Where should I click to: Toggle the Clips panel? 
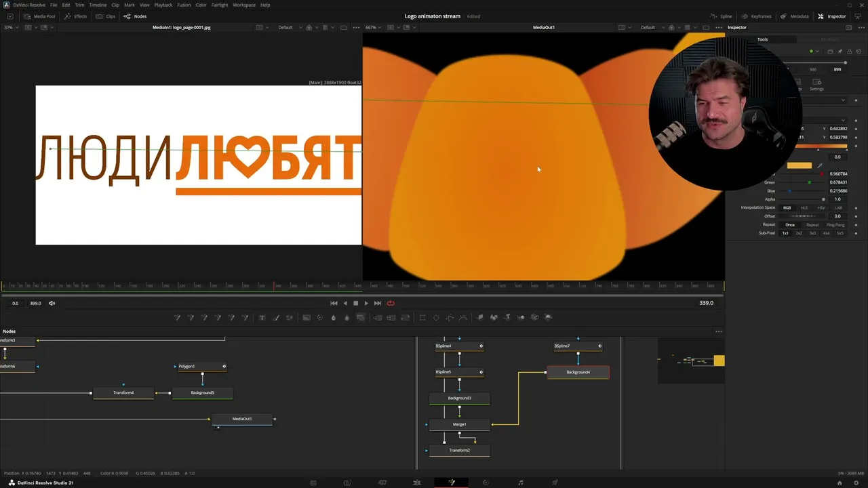(x=105, y=16)
